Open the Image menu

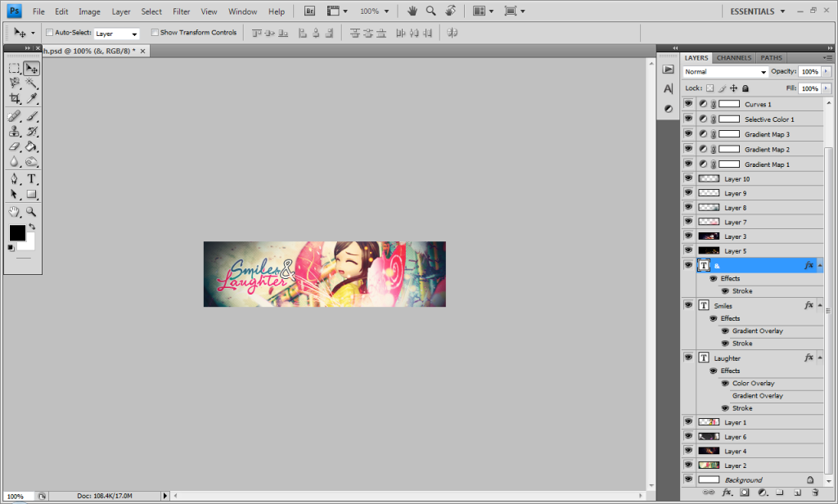pos(89,11)
